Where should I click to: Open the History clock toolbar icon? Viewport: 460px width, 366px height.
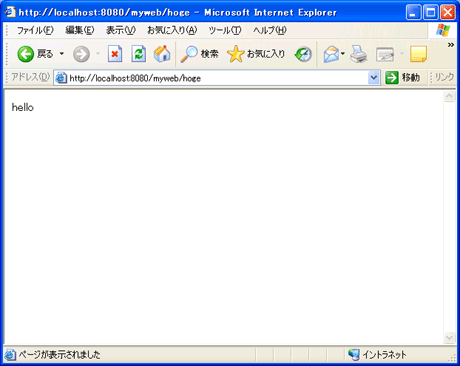coord(303,54)
